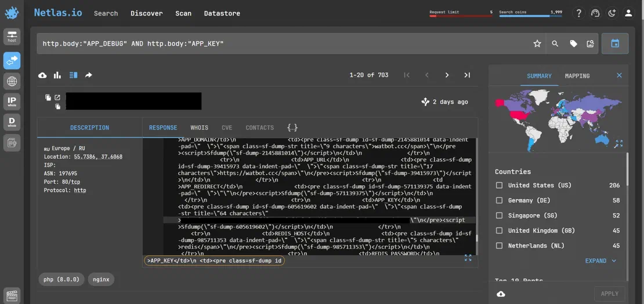Switch to the SUMMARY tab
The height and width of the screenshot is (304, 644).
click(x=539, y=76)
